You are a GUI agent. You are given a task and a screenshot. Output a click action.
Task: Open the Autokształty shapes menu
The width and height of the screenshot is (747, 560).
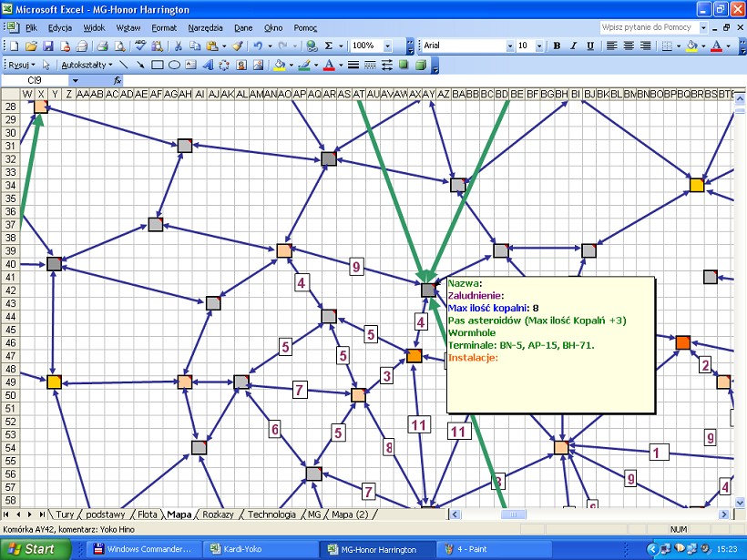pyautogui.click(x=87, y=65)
